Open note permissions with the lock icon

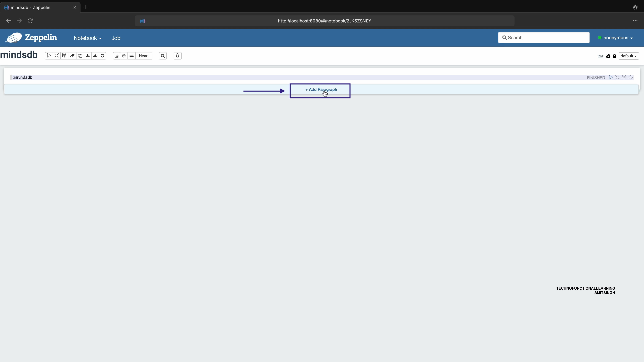(615, 56)
